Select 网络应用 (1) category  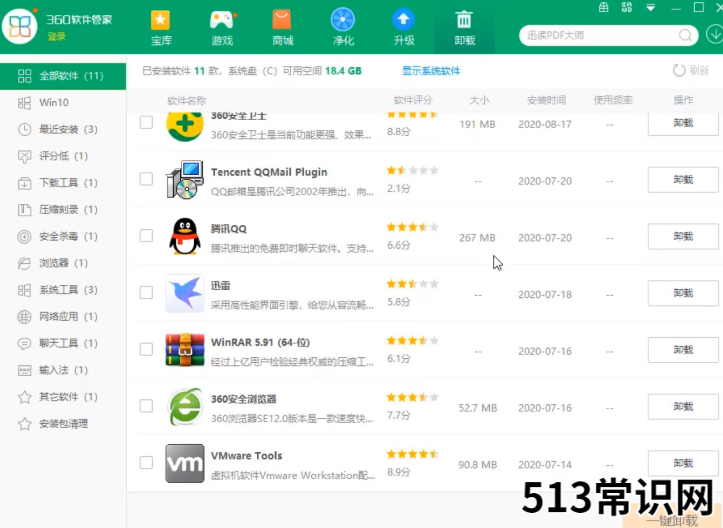coord(63,316)
